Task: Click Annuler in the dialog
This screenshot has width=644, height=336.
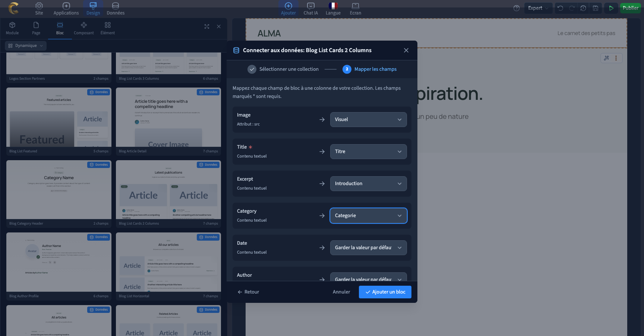Action: (341, 292)
